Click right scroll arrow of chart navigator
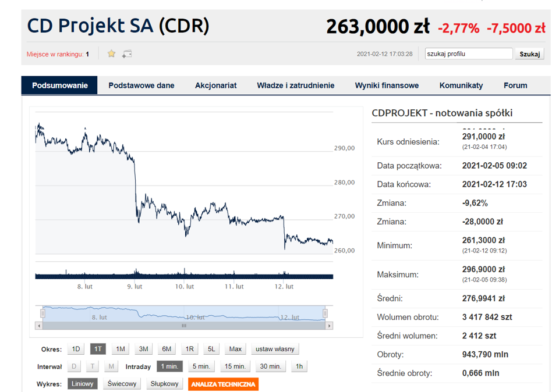Image resolution: width=552 pixels, height=392 pixels. (330, 326)
